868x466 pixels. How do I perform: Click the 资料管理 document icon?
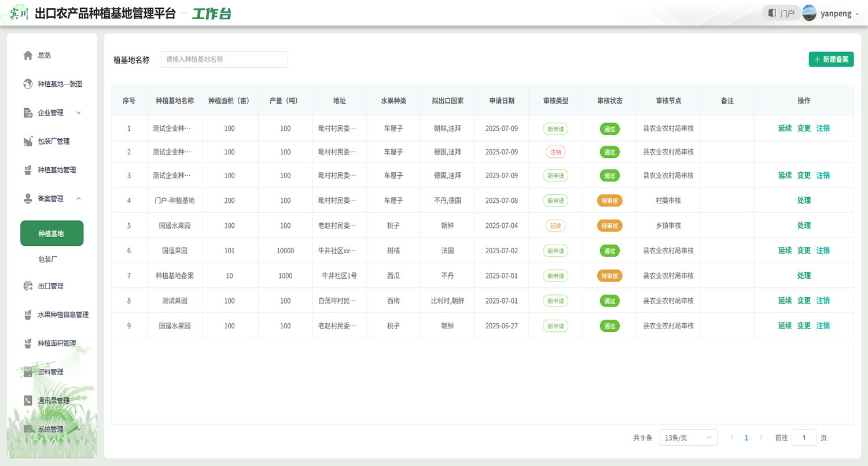[28, 372]
